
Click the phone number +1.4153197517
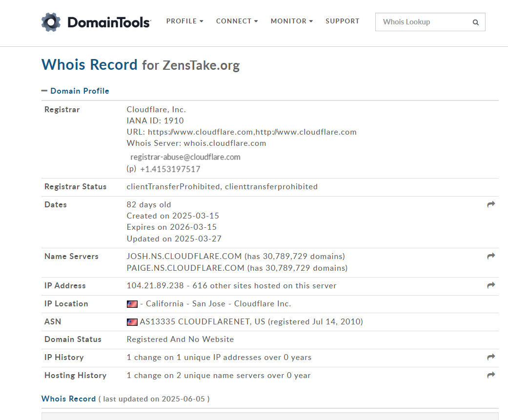click(170, 169)
